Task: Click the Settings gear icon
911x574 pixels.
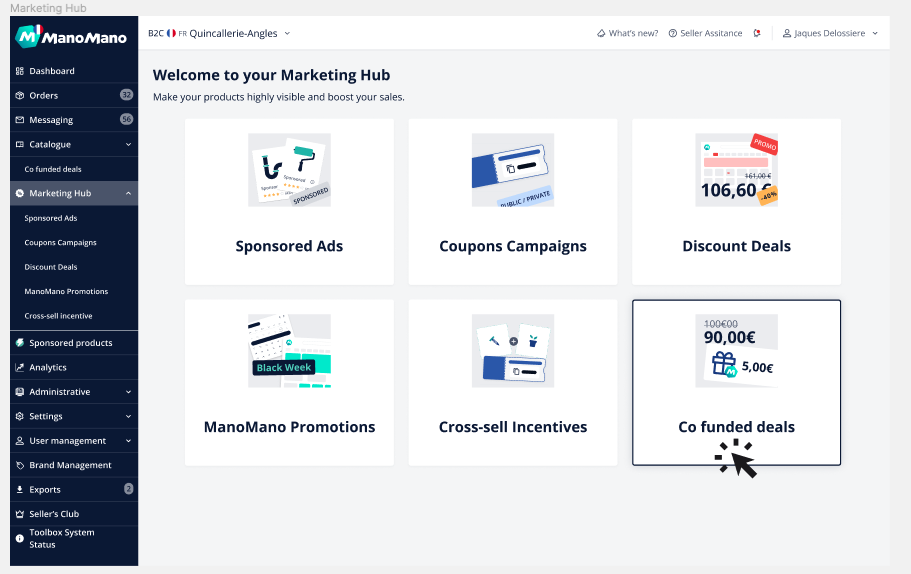Action: pos(20,416)
